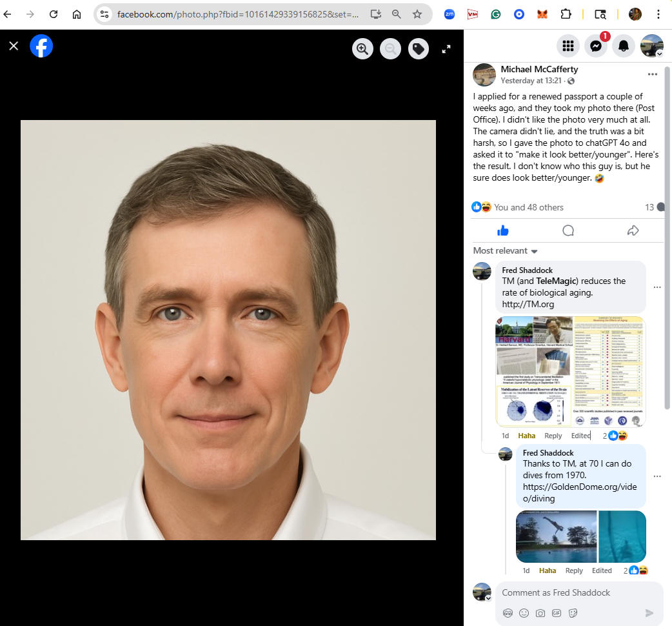Open Michael McCafferty's profile link
The width and height of the screenshot is (672, 626).
[539, 69]
